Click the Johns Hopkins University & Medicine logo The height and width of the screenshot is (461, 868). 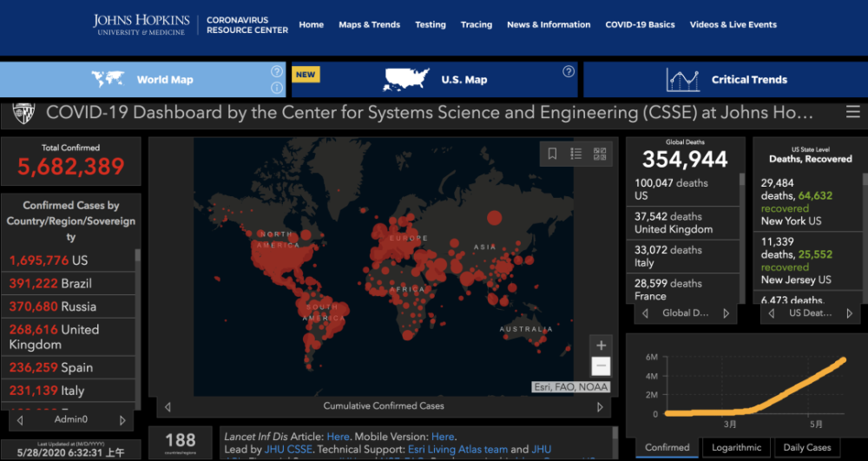(x=141, y=25)
